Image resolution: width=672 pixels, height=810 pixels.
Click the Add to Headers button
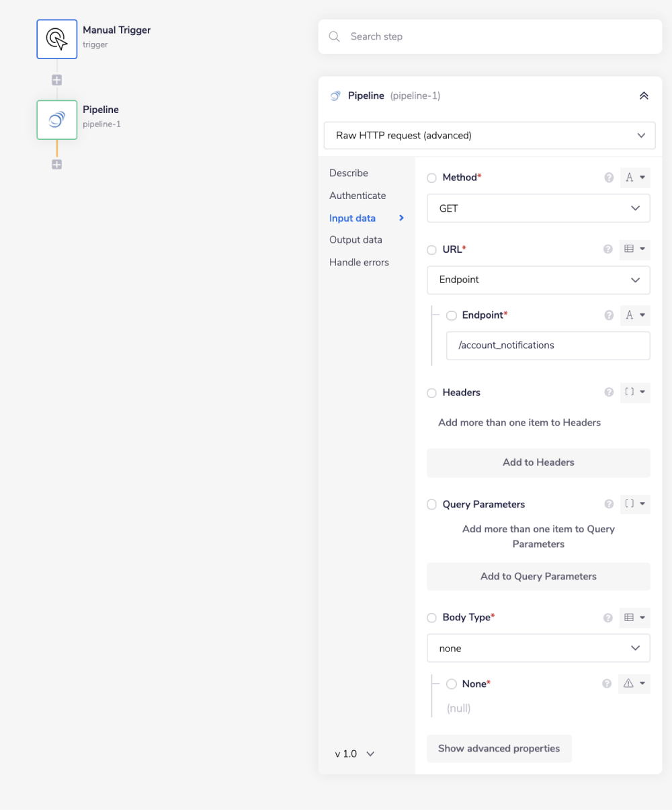pos(538,462)
